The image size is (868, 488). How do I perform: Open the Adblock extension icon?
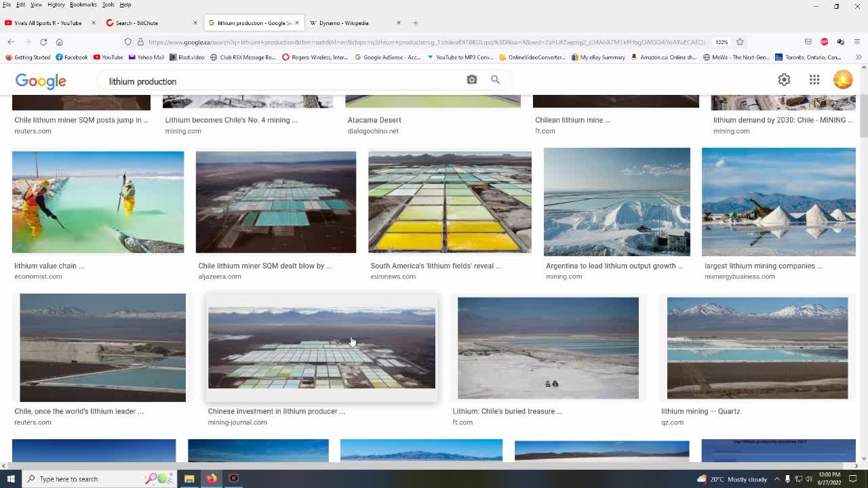[x=824, y=42]
